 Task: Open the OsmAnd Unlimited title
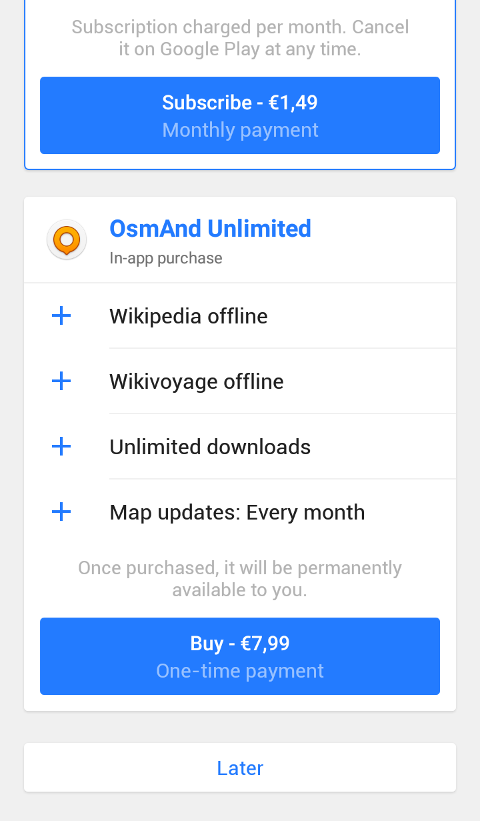coord(210,229)
